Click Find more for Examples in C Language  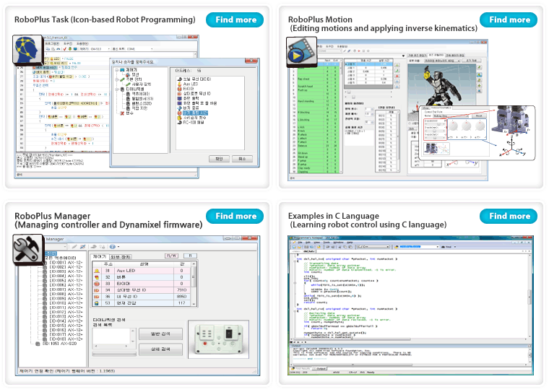click(509, 217)
